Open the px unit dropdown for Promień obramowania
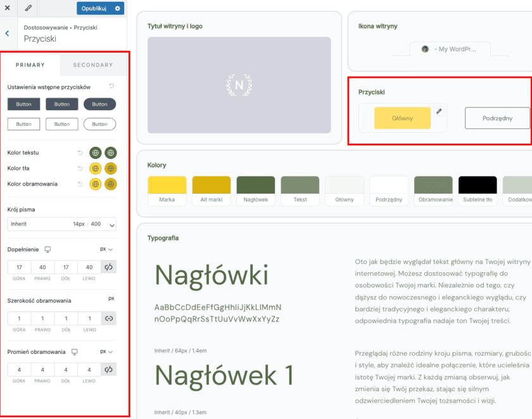Screen dimensions: 532x419 [106, 351]
